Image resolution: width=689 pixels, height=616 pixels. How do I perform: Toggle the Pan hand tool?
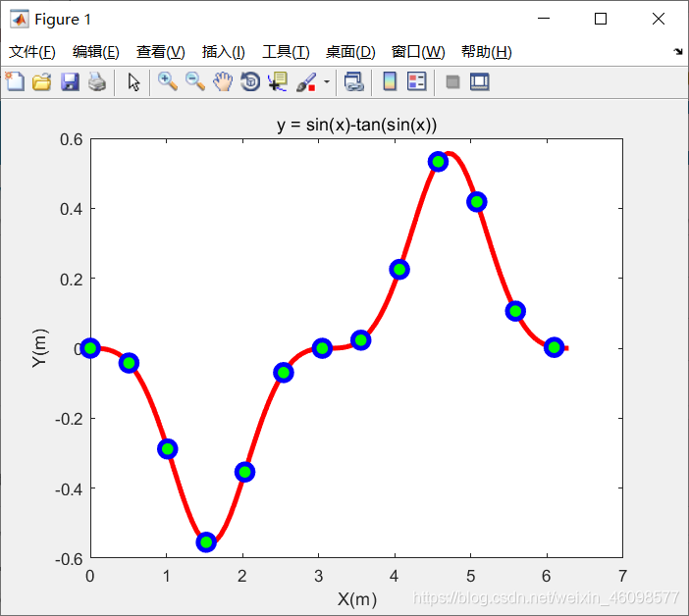click(223, 81)
